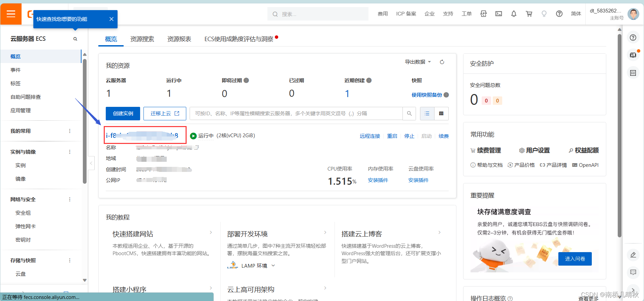This screenshot has width=644, height=301.
Task: Open 自助问题排查 in the sidebar
Action: [26, 97]
